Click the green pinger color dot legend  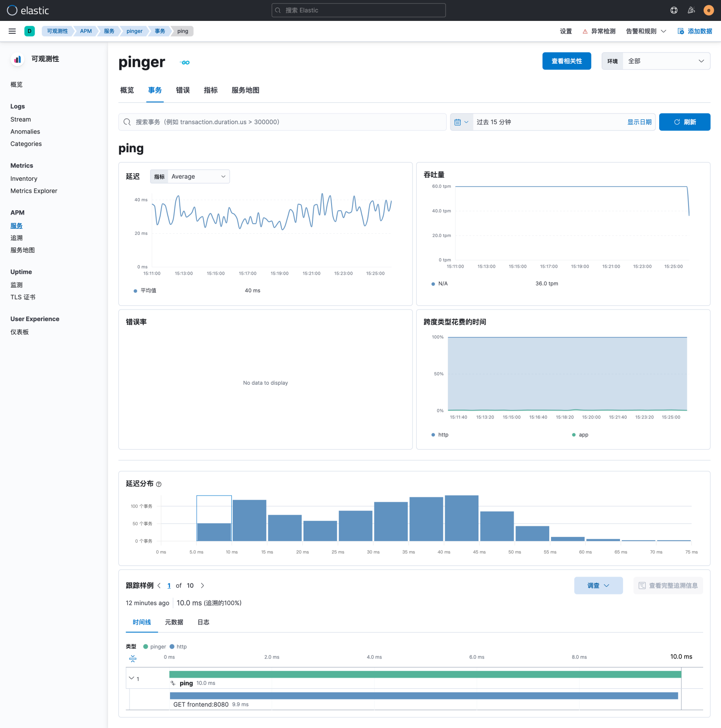point(146,647)
